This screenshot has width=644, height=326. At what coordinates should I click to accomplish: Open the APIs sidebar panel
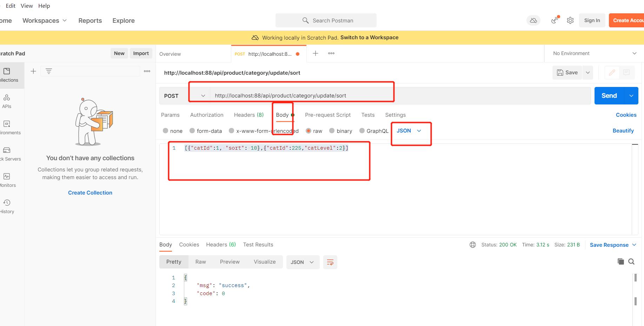pyautogui.click(x=7, y=101)
